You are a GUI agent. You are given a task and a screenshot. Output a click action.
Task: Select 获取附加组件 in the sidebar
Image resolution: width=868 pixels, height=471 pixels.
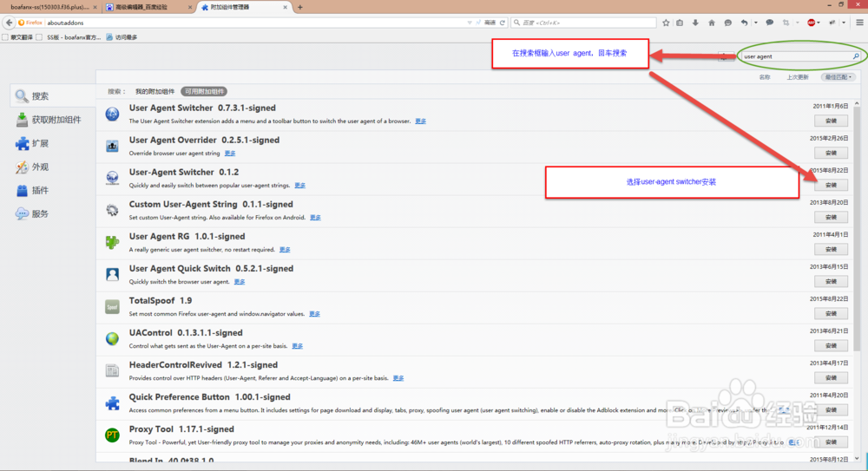tap(53, 120)
